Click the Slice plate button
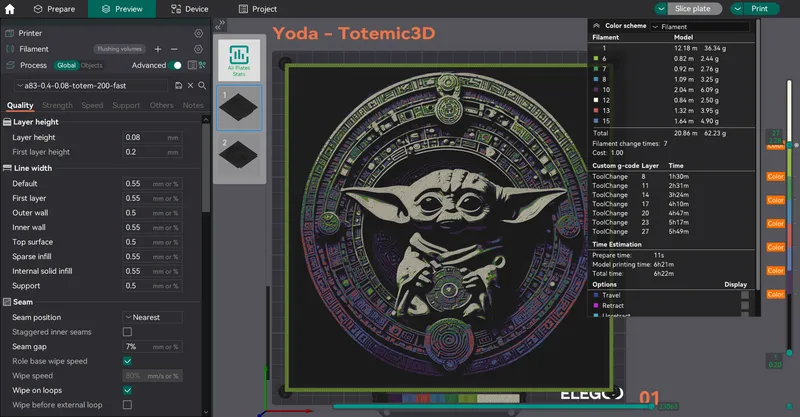Screen dimensions: 800x417 pos(694,9)
